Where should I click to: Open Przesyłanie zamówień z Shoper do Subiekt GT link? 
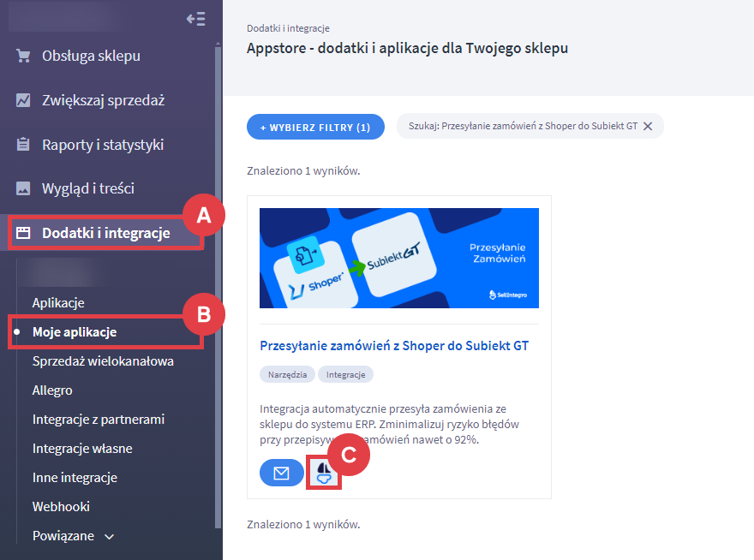pyautogui.click(x=394, y=346)
